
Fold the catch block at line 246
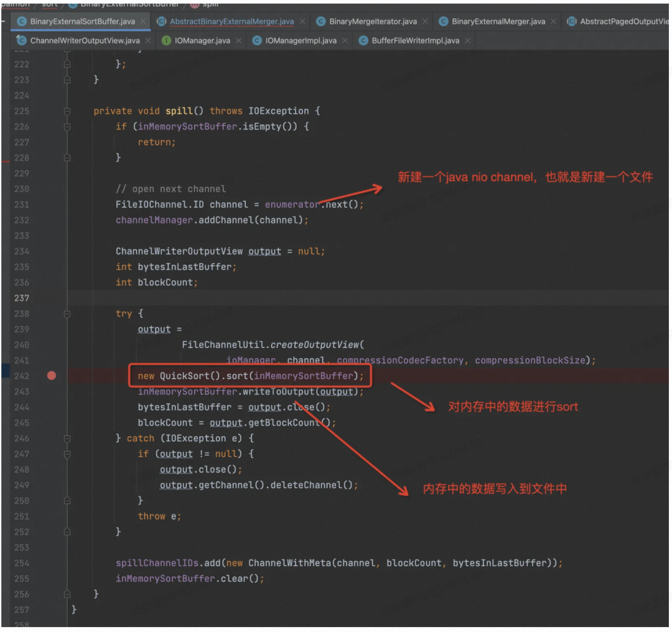(67, 438)
